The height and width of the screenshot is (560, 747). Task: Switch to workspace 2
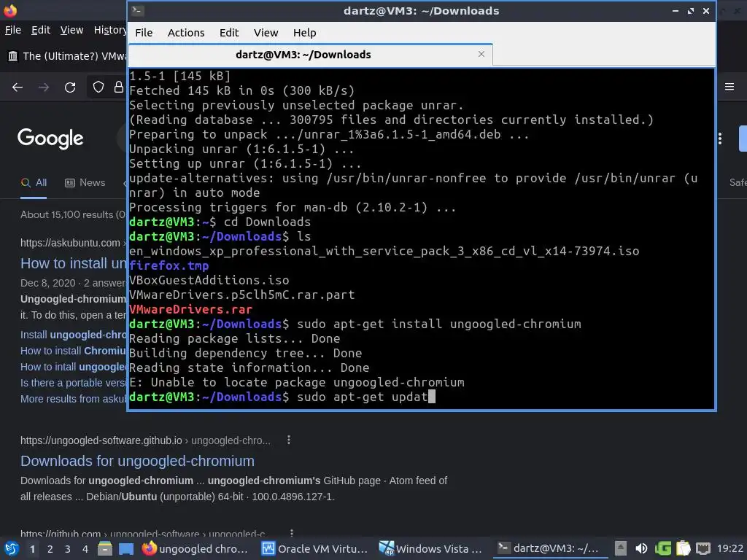click(50, 549)
